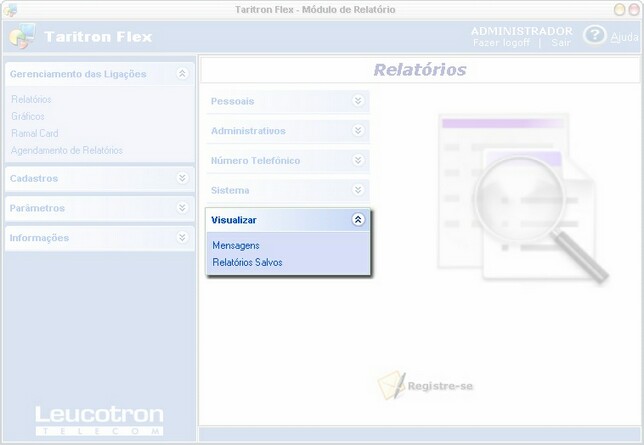Click the Pessoais section header label
The height and width of the screenshot is (445, 644).
(232, 101)
